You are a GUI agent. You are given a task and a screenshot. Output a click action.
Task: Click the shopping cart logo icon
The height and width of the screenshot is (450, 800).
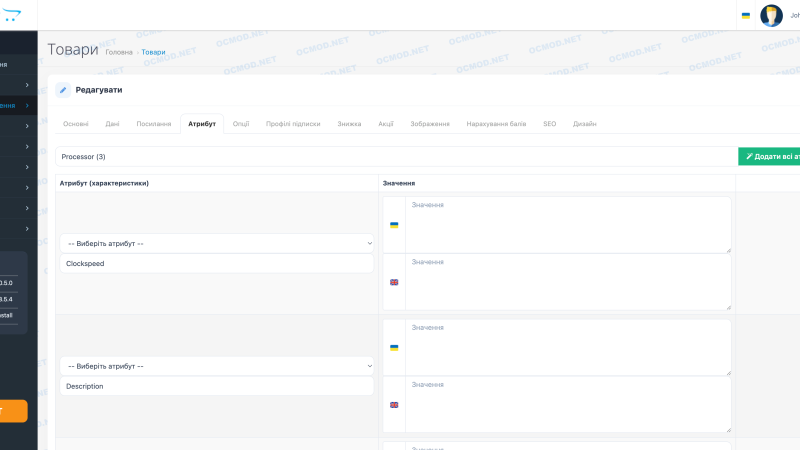[11, 15]
